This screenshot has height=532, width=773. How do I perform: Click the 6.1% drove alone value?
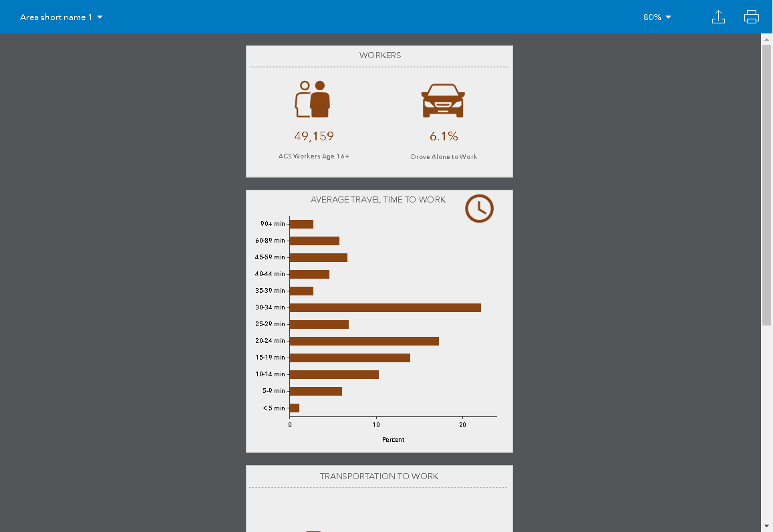tap(444, 136)
